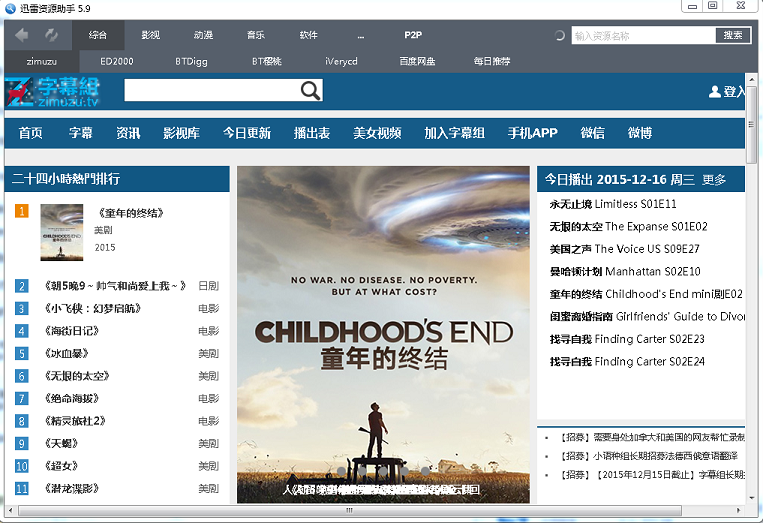The height and width of the screenshot is (523, 763).
Task: Click the refresh page icon
Action: click(x=51, y=35)
